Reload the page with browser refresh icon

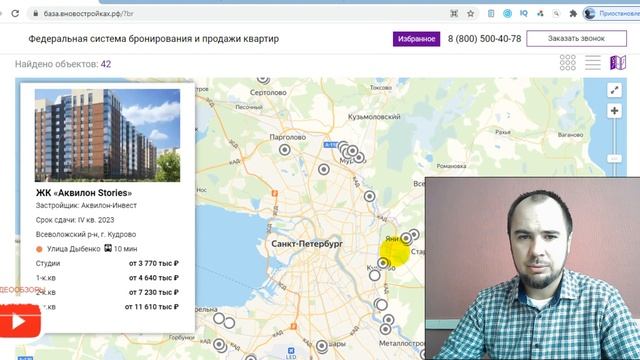tap(15, 13)
